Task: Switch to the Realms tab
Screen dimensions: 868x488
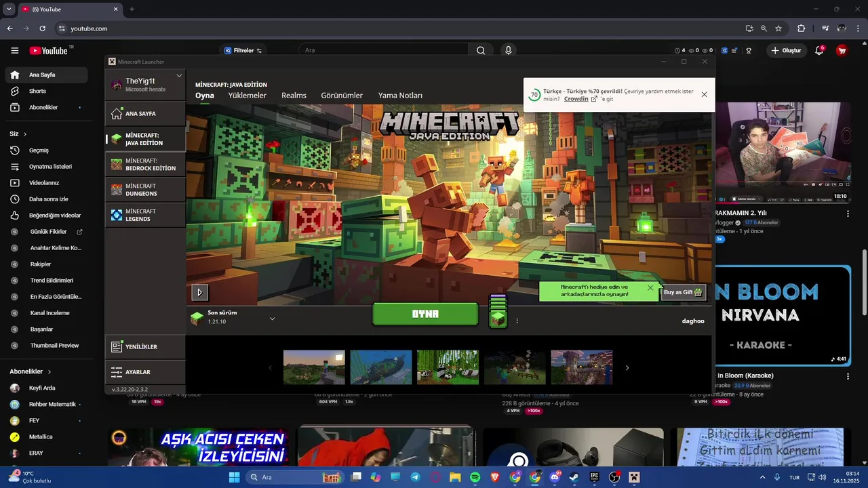Action: coord(294,96)
